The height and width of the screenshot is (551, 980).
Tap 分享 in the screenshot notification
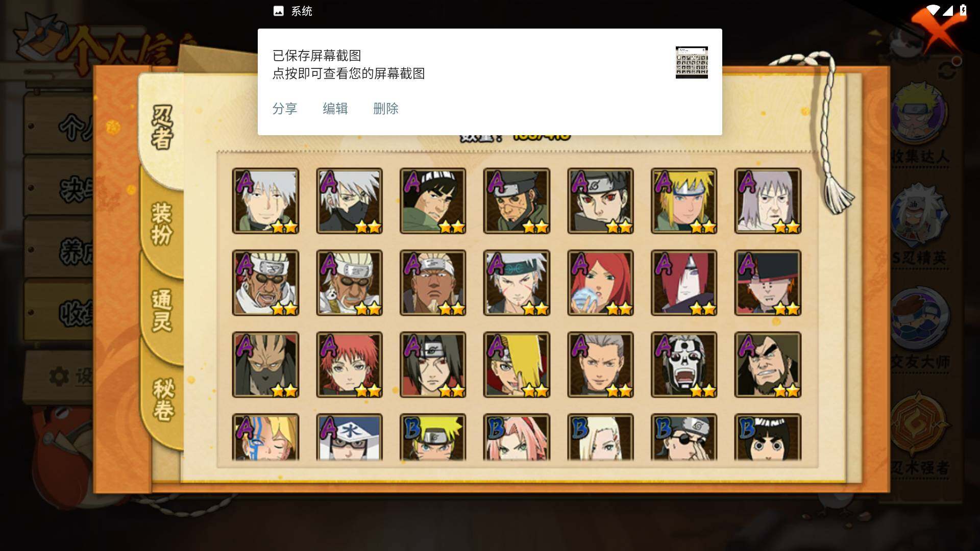285,109
